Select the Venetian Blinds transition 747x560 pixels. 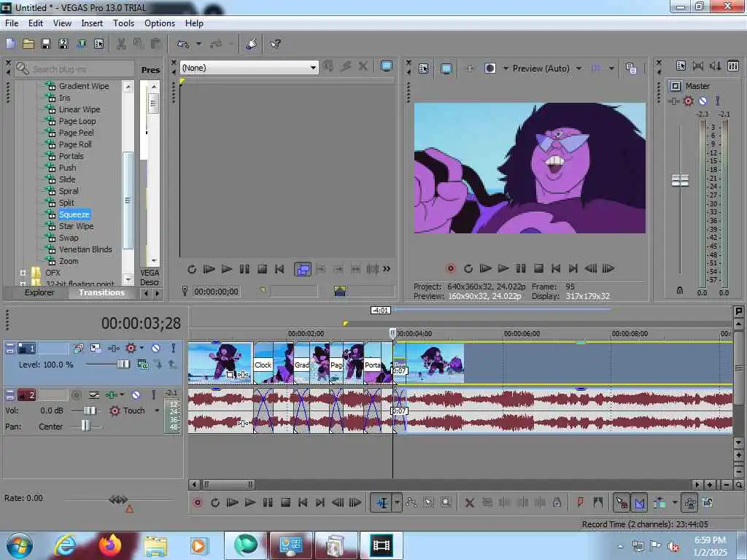pos(85,249)
